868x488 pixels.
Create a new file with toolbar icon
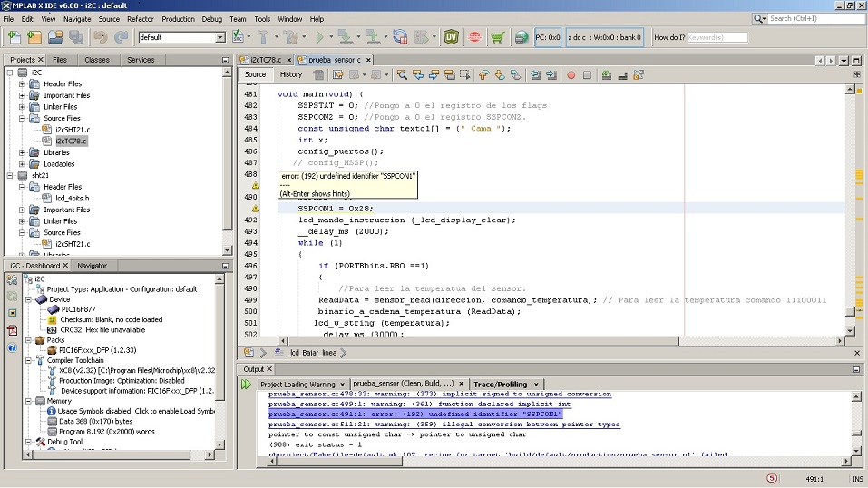point(15,37)
